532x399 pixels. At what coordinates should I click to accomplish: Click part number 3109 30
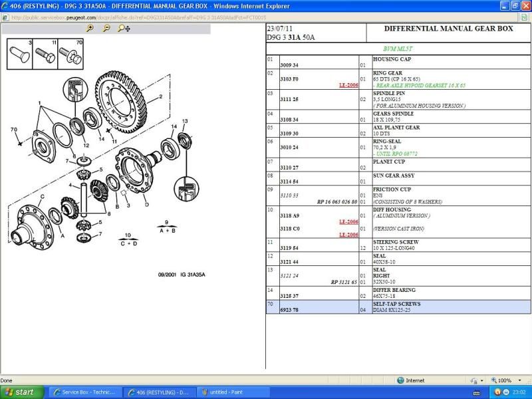(289, 134)
